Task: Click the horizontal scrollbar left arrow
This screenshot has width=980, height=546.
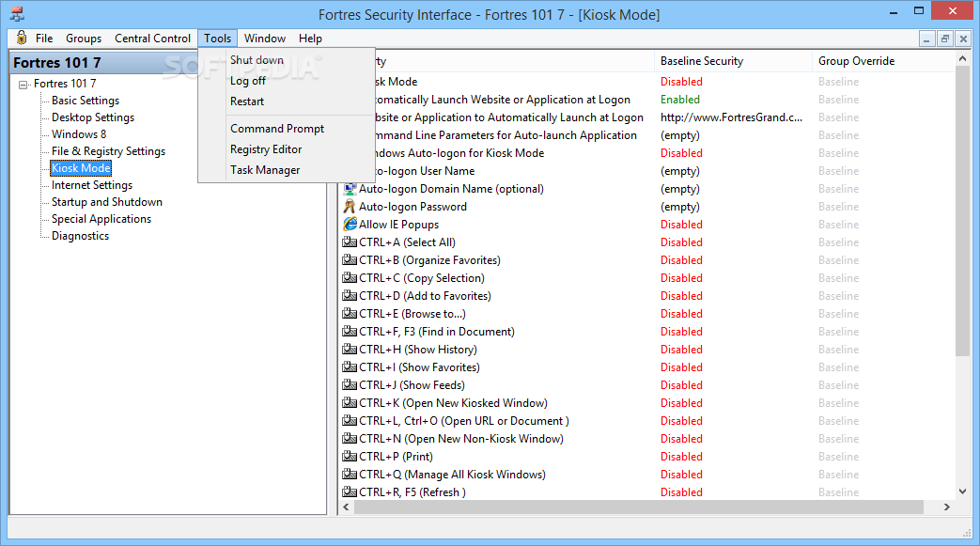Action: pyautogui.click(x=347, y=507)
